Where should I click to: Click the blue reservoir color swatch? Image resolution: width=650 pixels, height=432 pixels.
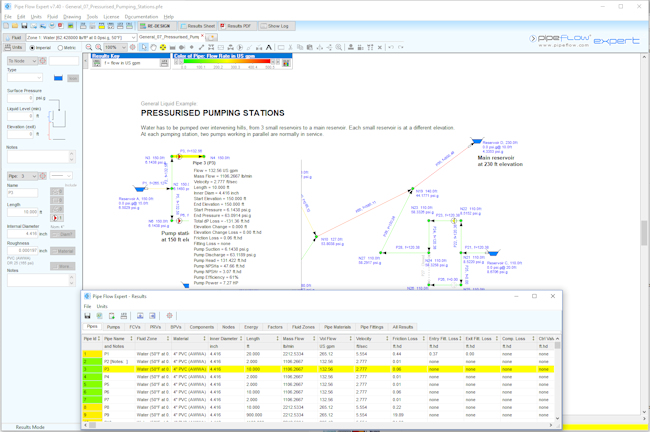coord(58,78)
